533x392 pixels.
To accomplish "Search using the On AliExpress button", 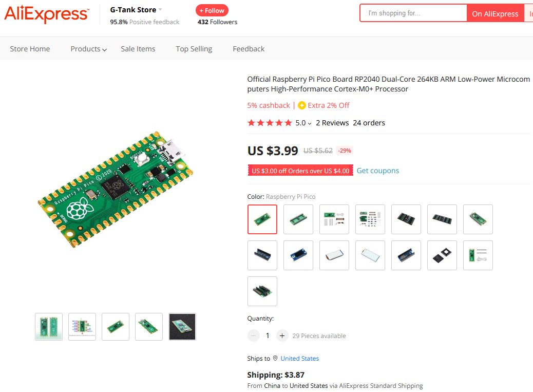I will [494, 14].
